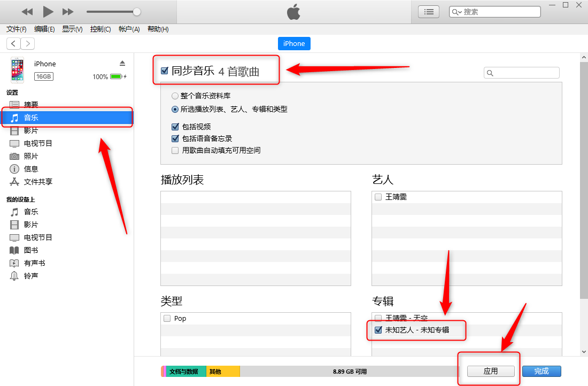Click the rewind previous track button
The width and height of the screenshot is (588, 386).
click(x=27, y=12)
